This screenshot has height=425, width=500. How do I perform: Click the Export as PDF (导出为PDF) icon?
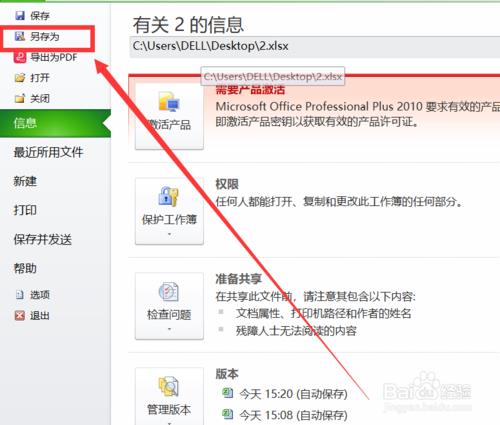20,57
